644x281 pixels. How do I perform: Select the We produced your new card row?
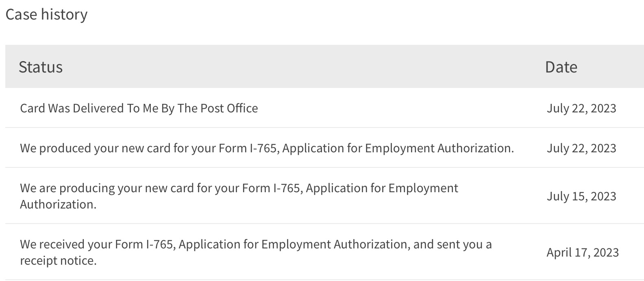pos(324,148)
